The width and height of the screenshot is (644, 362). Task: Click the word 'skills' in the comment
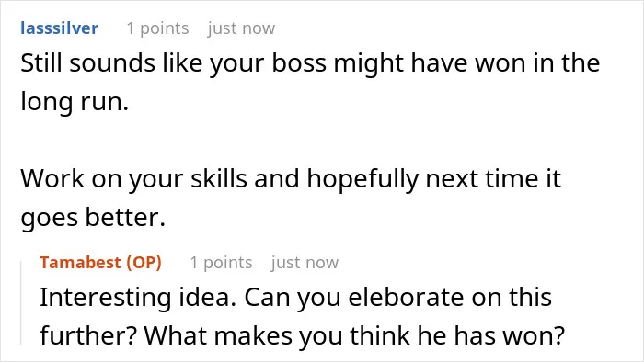pos(219,179)
